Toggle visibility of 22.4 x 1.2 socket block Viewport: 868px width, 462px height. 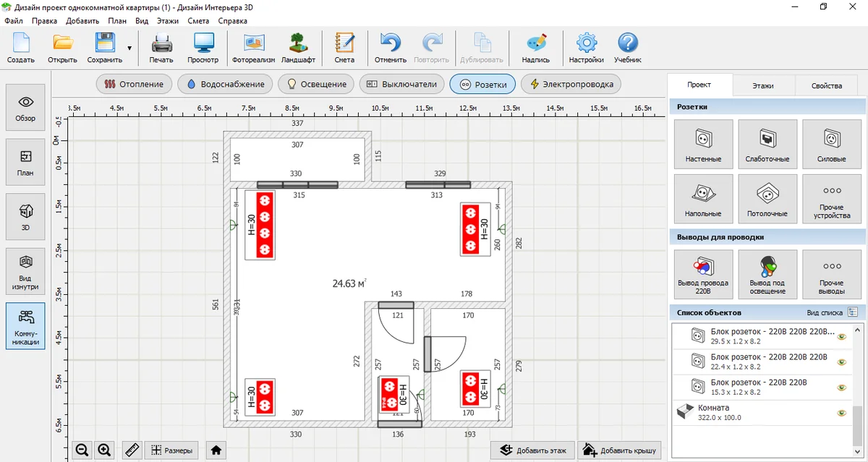tap(841, 362)
